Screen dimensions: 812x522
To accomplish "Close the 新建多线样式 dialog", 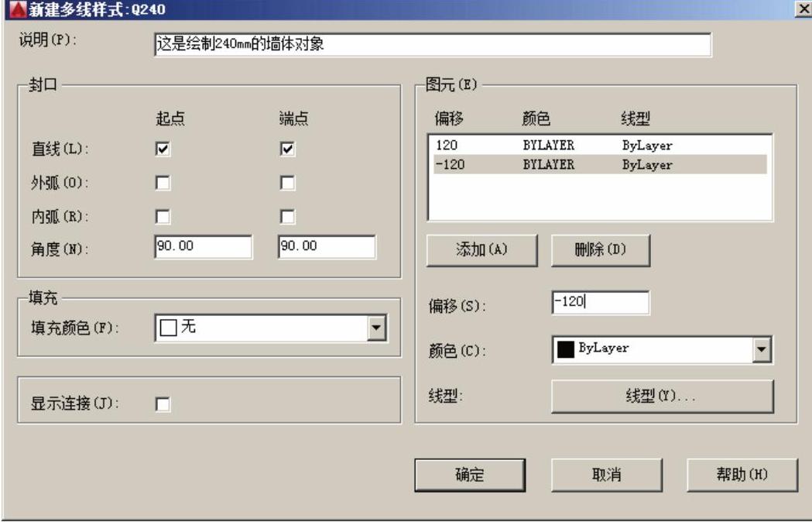I will click(x=803, y=9).
